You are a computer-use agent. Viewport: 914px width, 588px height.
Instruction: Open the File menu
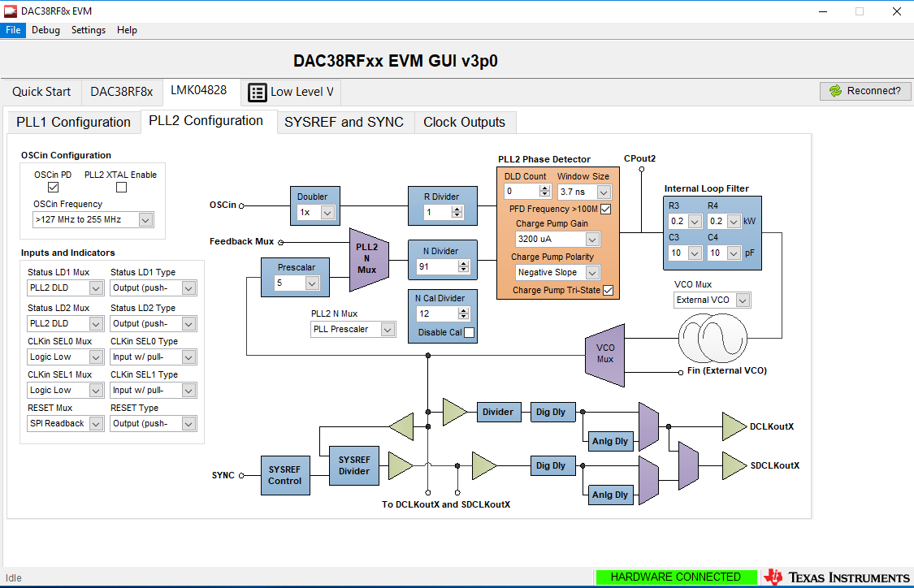click(x=13, y=30)
